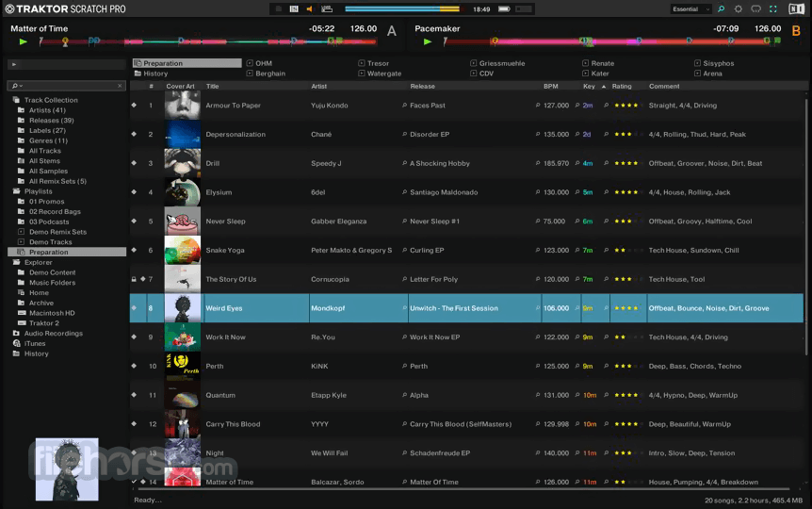This screenshot has height=509, width=812.
Task: Click the '20 songs, 2.2 hours' status text
Action: coord(754,501)
